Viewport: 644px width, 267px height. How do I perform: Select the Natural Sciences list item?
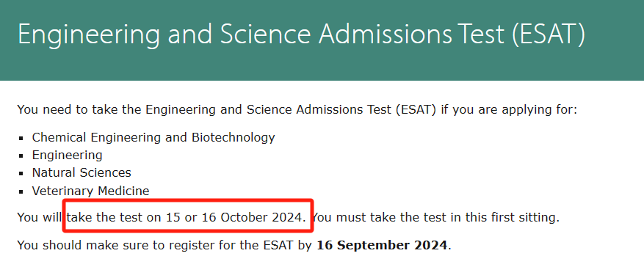point(82,173)
